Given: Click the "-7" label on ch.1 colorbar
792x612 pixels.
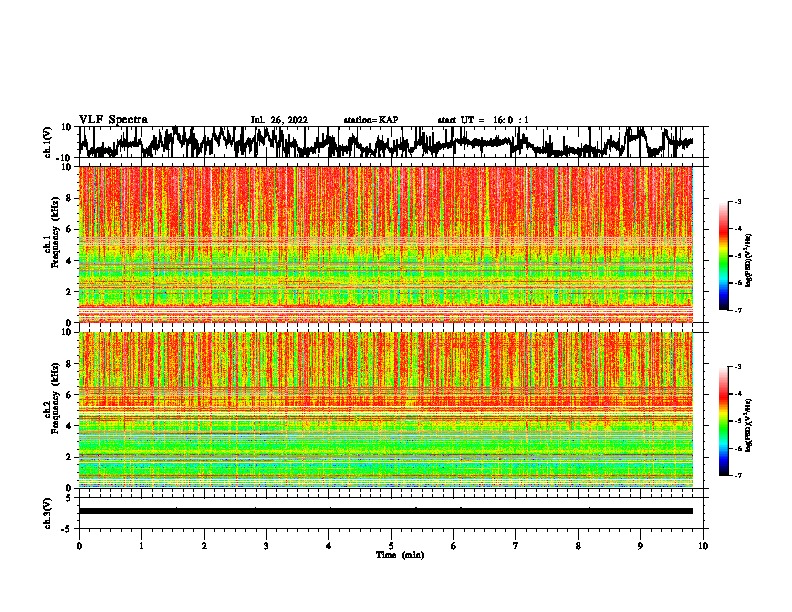Looking at the screenshot, I should [x=737, y=310].
